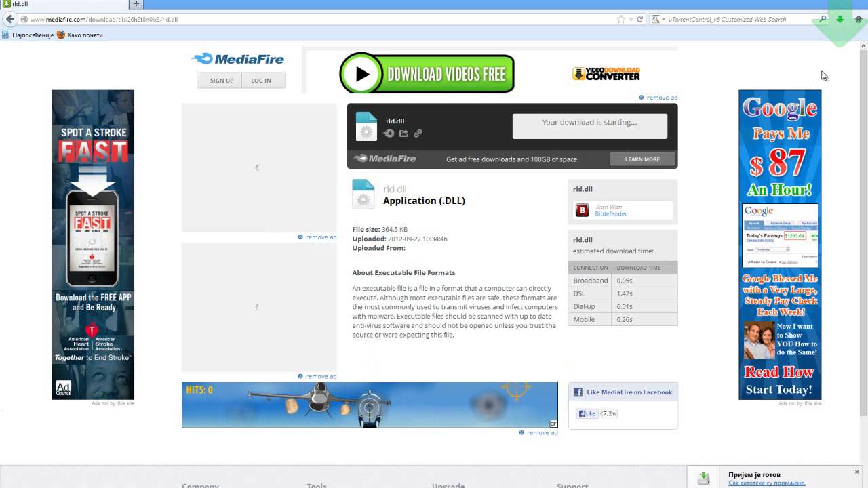
Task: Click the CF corner marker on the jet banner
Action: (553, 424)
